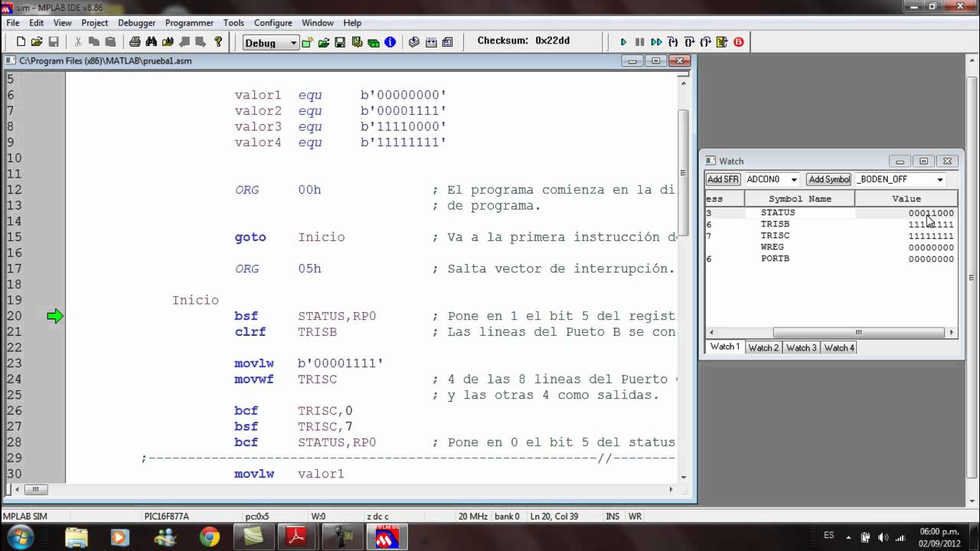Click the Watch window horizontal scrollbar thumb
Viewport: 980px width, 551px height.
[858, 332]
